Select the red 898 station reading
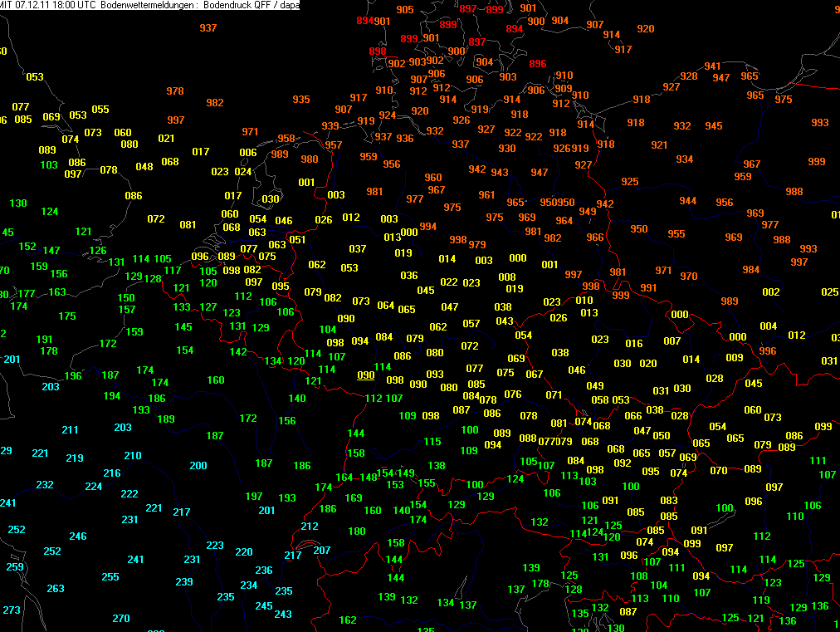840x632 pixels. point(378,51)
